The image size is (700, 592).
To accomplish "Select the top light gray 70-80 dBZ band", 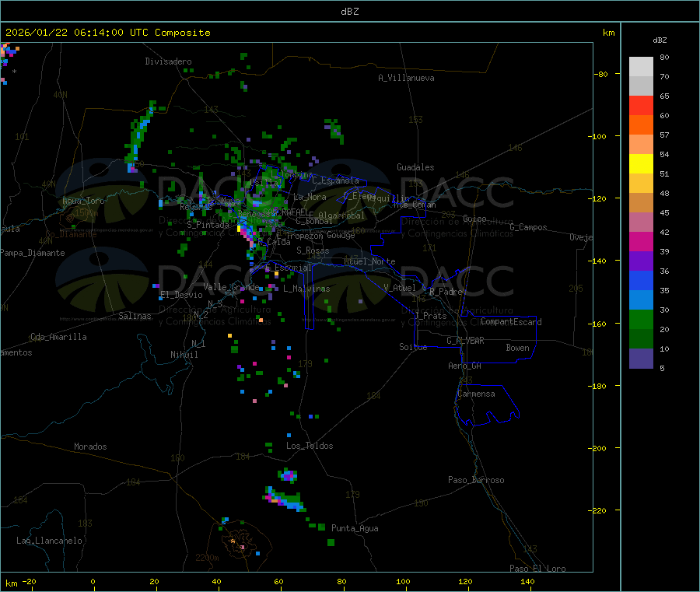I will pos(641,67).
